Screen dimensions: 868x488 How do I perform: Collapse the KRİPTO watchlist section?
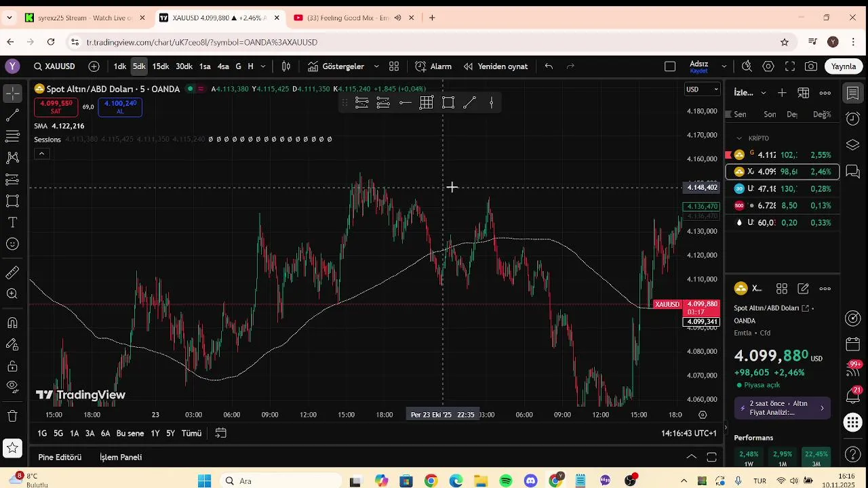pos(739,138)
